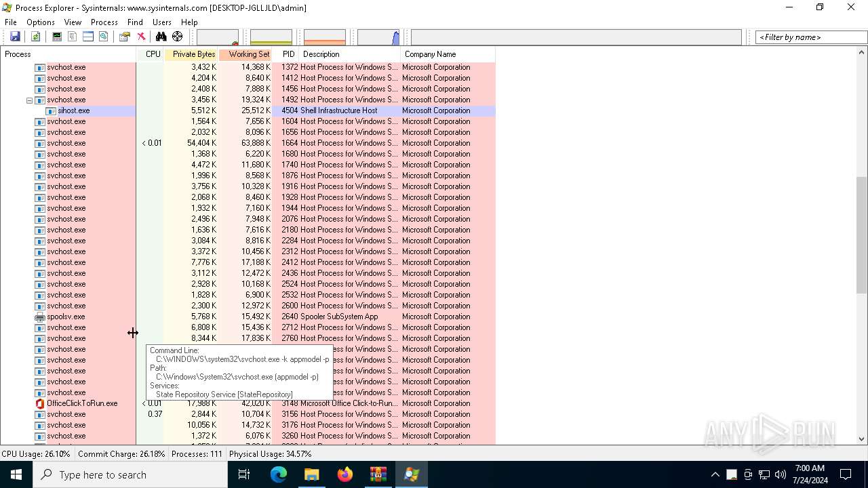
Task: Open the Windows Start menu
Action: pyautogui.click(x=16, y=474)
